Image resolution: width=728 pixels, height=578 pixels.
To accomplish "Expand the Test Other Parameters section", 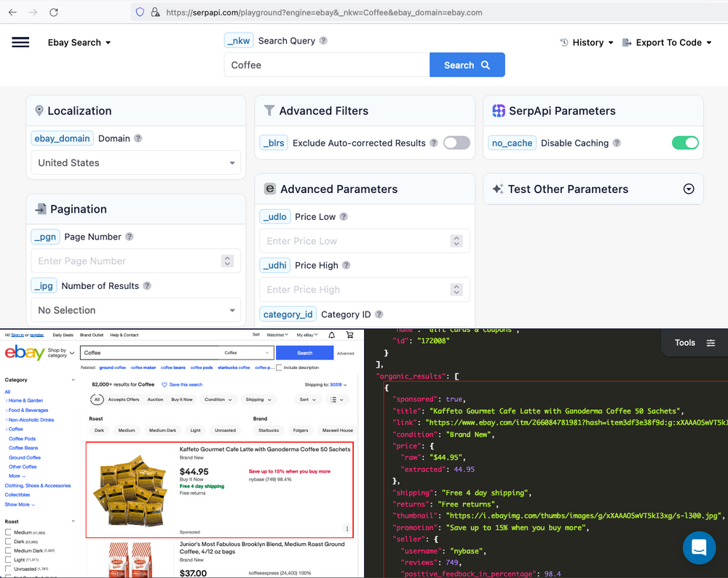I will click(x=688, y=189).
